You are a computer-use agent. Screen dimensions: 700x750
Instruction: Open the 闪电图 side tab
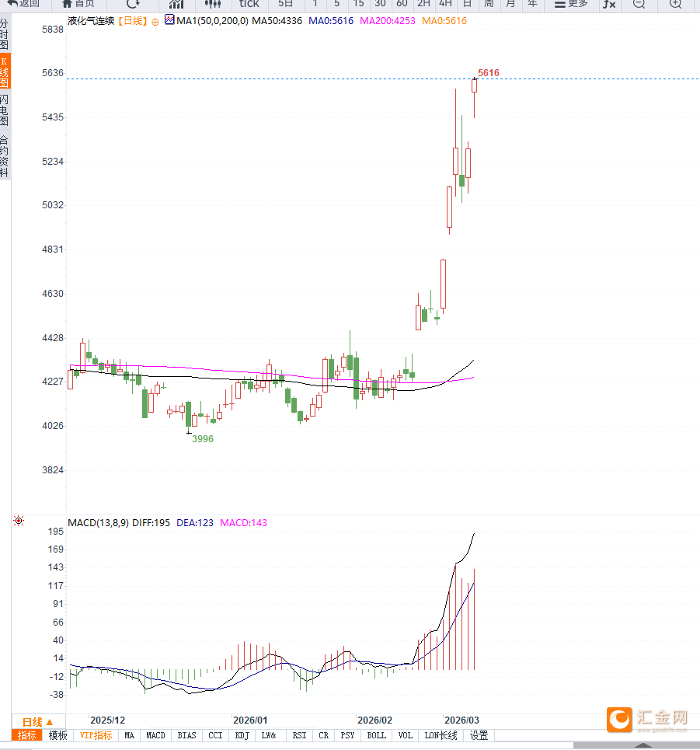tap(5, 110)
